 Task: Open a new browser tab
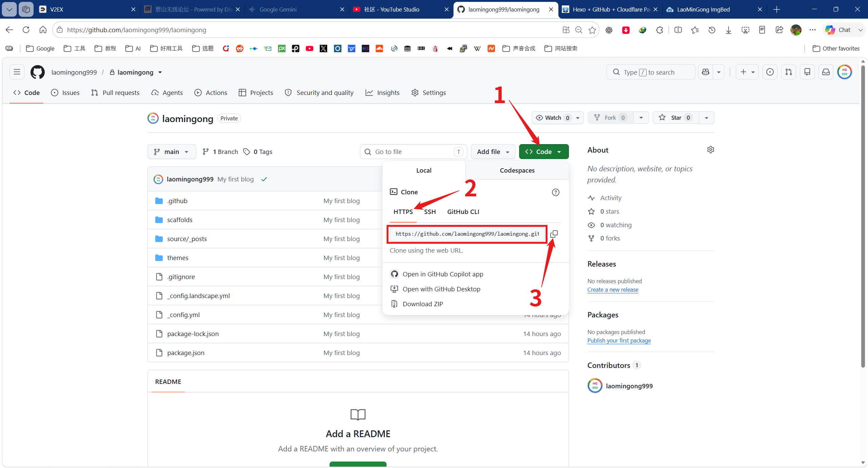777,9
